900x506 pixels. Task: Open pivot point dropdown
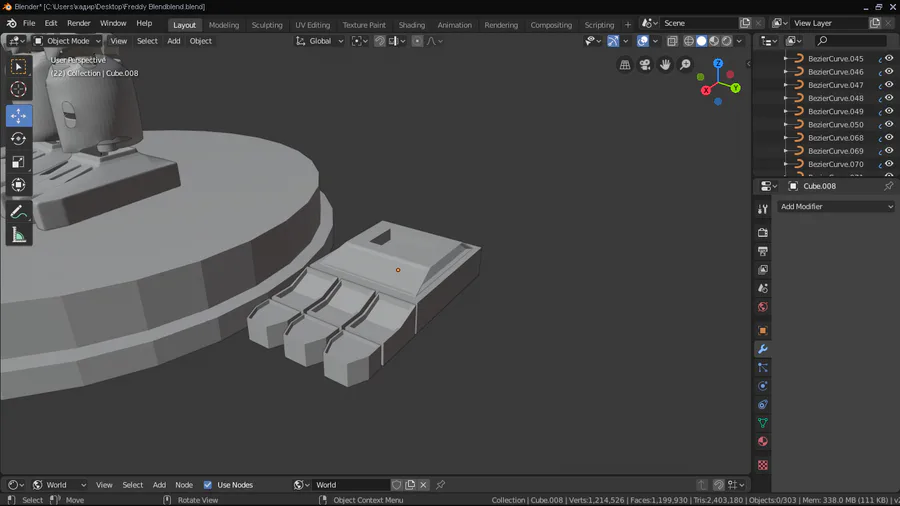coord(359,41)
